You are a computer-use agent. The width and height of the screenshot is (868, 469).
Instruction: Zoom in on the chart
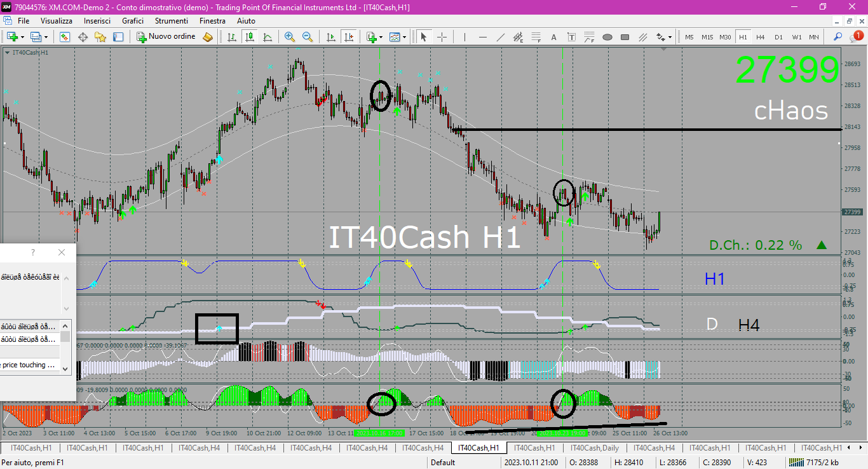coord(290,37)
